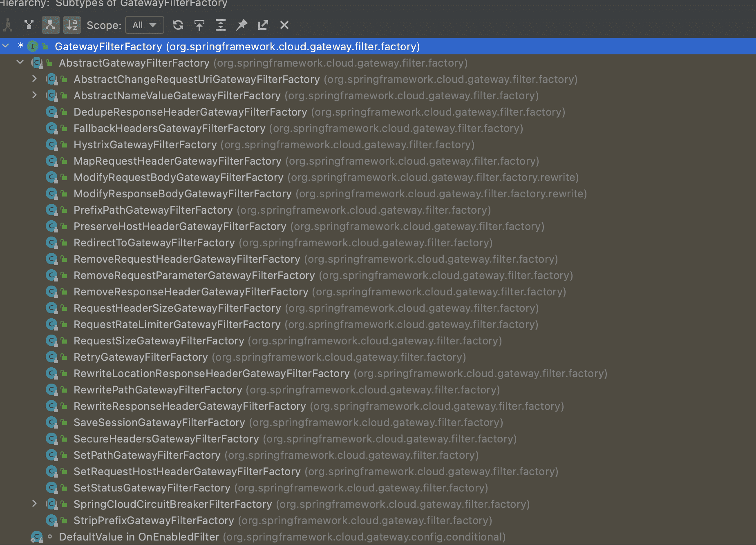Export hierarchy to text file
756x545 pixels.
[263, 25]
